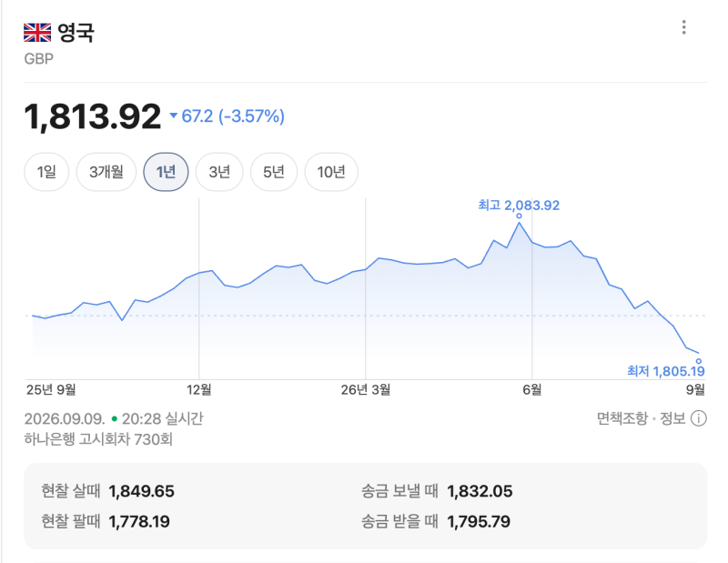728x563 pixels.
Task: Switch to the 3개월 period tab
Action: [106, 172]
